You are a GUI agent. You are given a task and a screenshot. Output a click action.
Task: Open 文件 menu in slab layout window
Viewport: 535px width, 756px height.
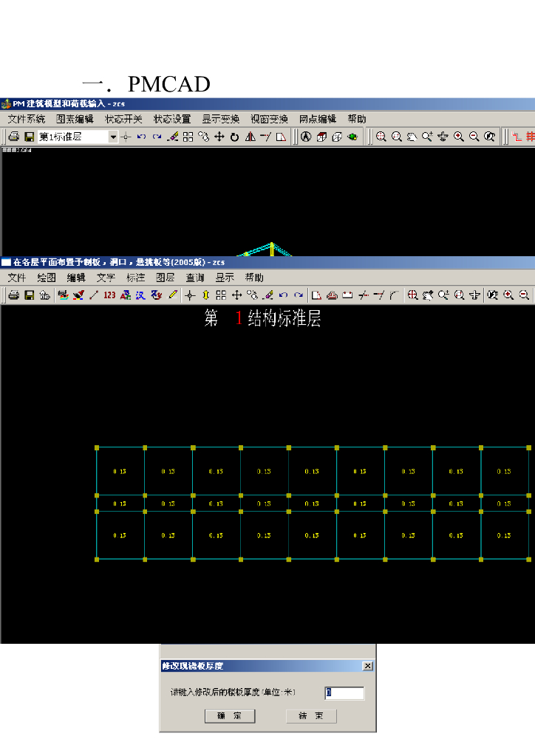(16, 278)
